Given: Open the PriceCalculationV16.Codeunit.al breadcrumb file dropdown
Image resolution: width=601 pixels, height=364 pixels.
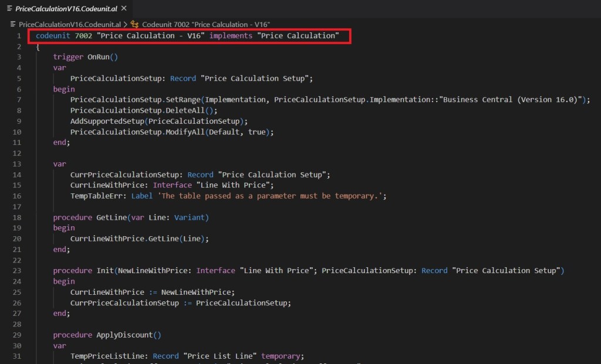Looking at the screenshot, I should click(x=70, y=24).
